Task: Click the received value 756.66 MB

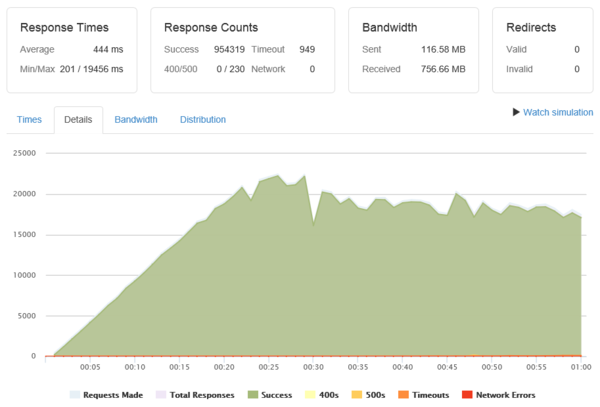Action: point(443,69)
